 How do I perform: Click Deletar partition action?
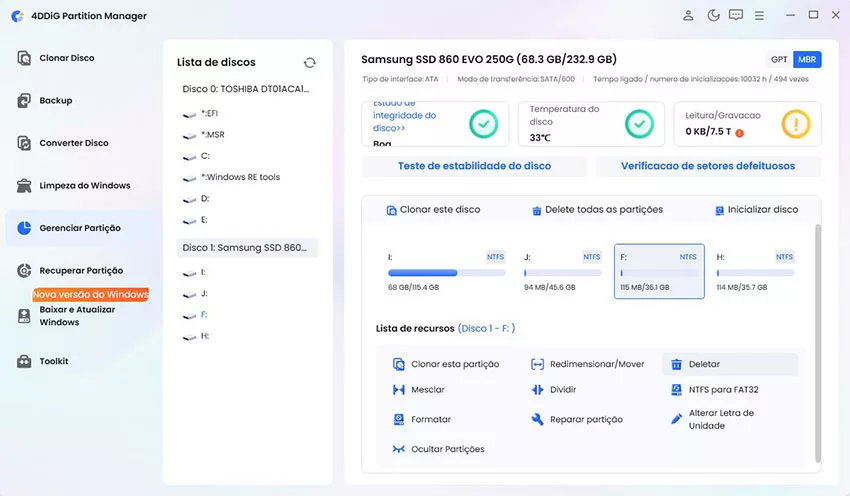coord(730,364)
